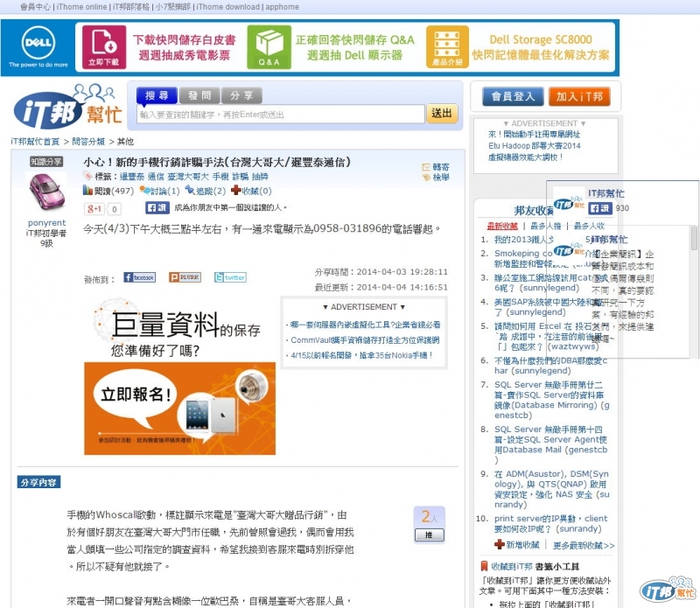700x608 pixels.
Task: Click the 立即報名 orange banner ad
Action: click(x=180, y=409)
